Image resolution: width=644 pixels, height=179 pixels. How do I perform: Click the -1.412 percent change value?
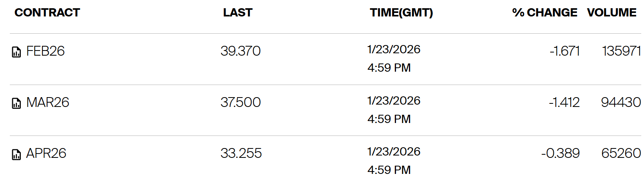coord(564,102)
